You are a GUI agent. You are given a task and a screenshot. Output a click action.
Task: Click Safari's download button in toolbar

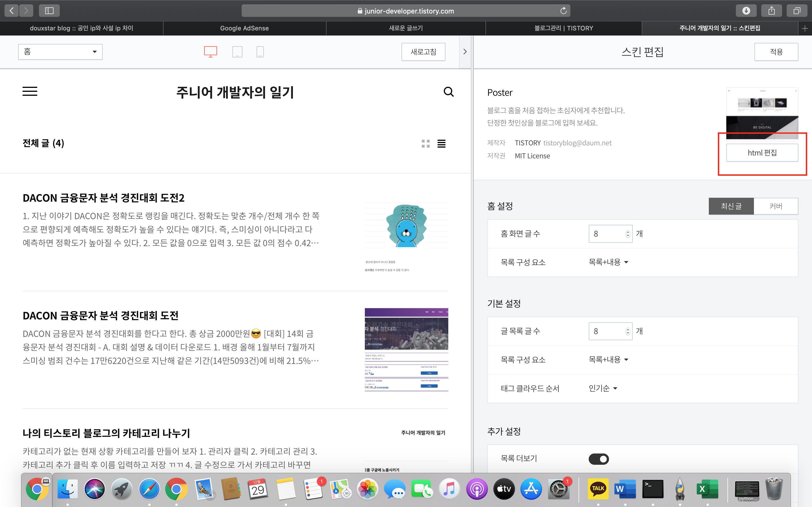click(746, 11)
